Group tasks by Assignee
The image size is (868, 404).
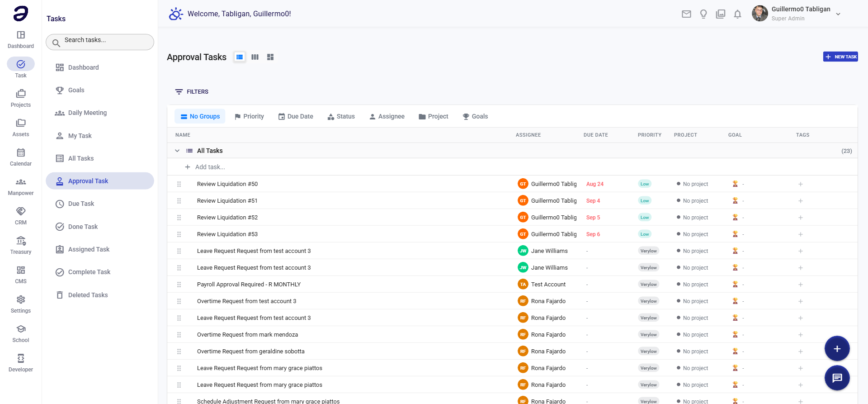tap(387, 116)
